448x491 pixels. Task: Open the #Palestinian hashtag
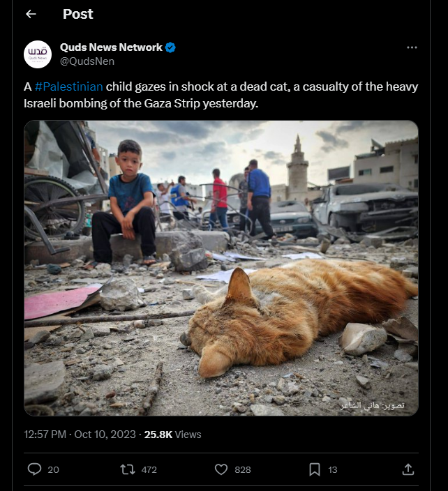(x=69, y=86)
